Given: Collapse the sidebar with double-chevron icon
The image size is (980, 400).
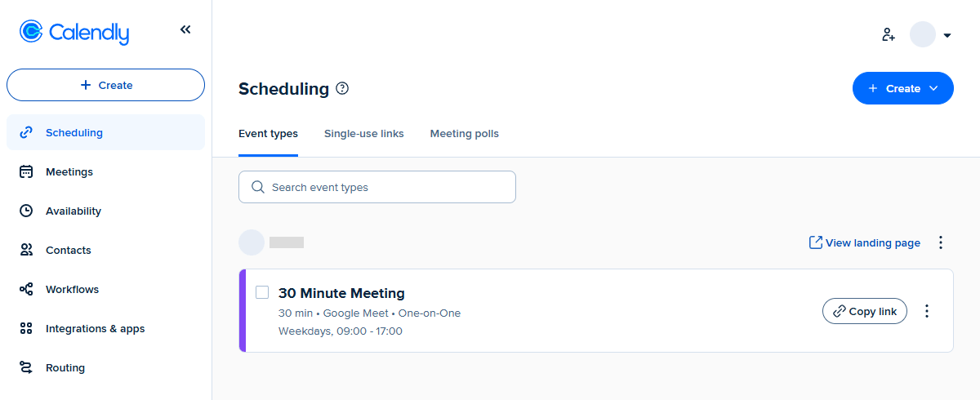Looking at the screenshot, I should [x=185, y=30].
